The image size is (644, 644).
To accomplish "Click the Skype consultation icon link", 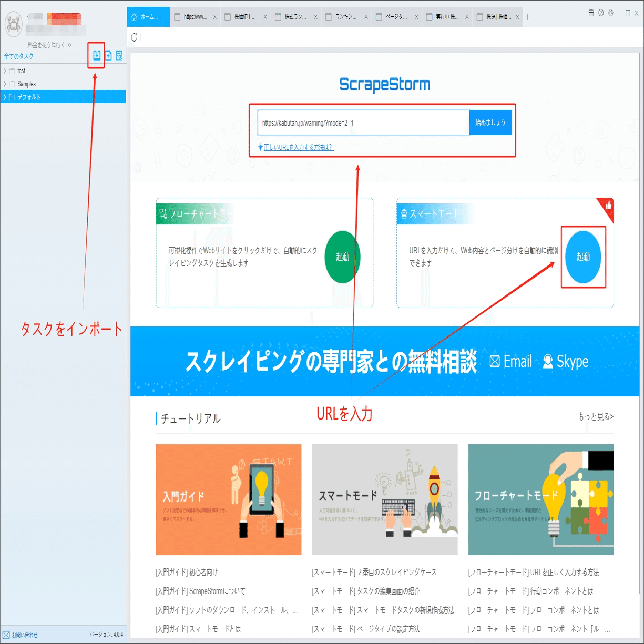I will (566, 361).
